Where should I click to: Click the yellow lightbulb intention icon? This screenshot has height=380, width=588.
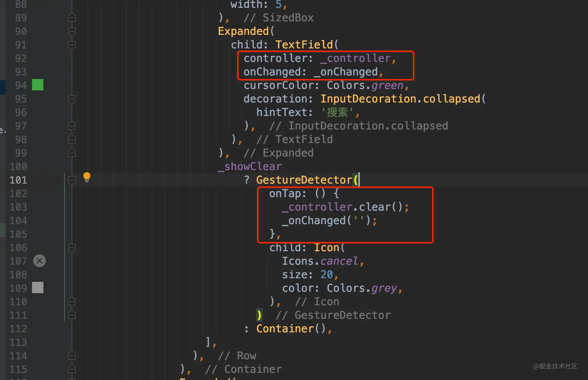(87, 177)
